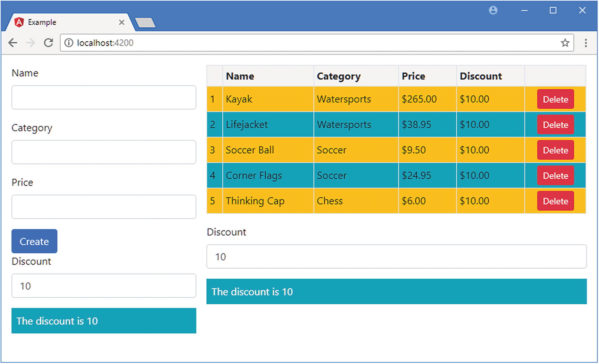Click the browser forward arrow

tap(31, 43)
